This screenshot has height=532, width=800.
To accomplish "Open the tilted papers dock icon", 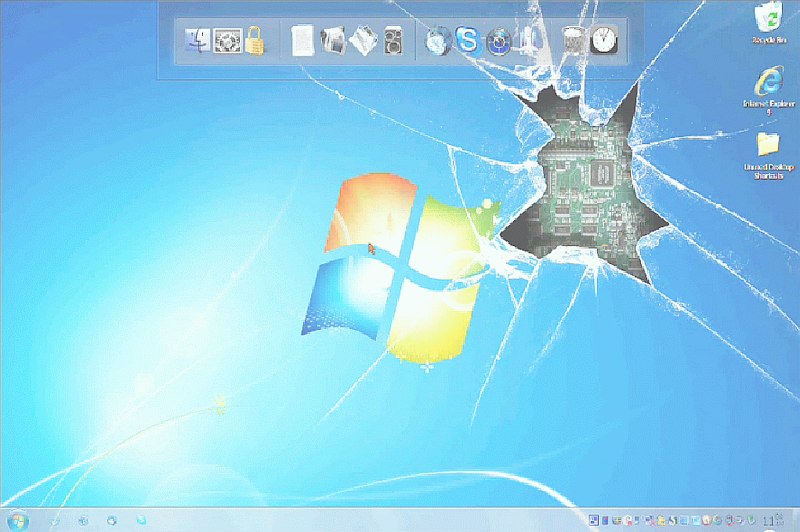I will pos(364,40).
